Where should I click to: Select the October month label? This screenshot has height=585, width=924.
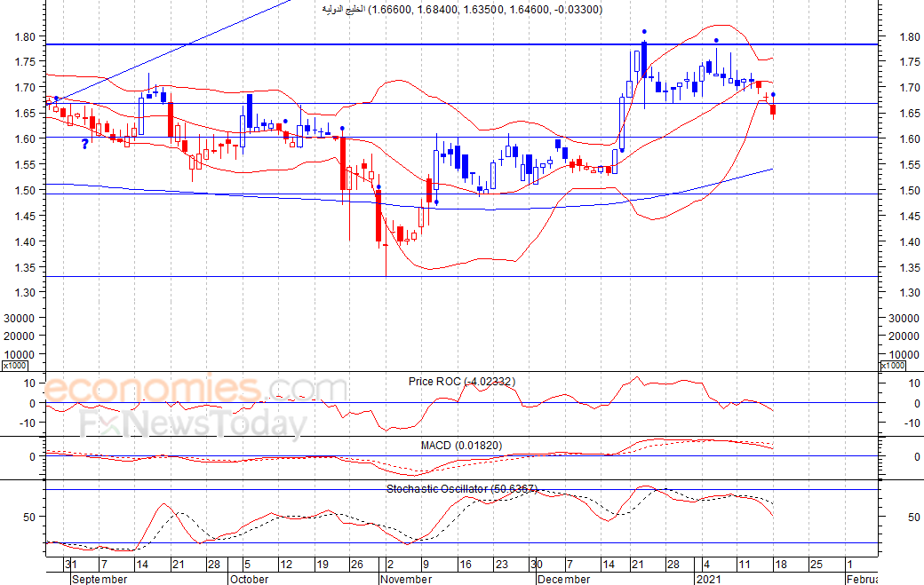point(250,579)
